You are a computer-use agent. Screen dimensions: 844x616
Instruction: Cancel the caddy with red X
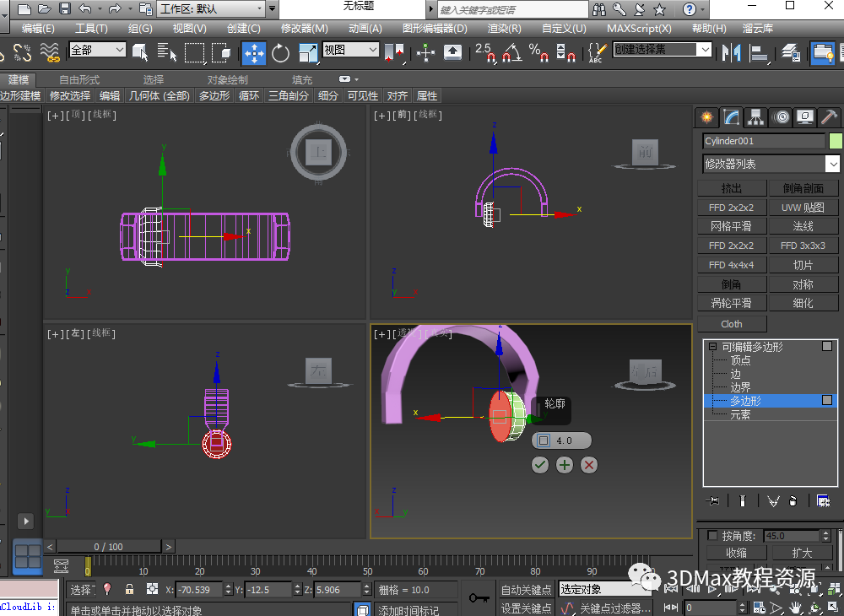[589, 464]
